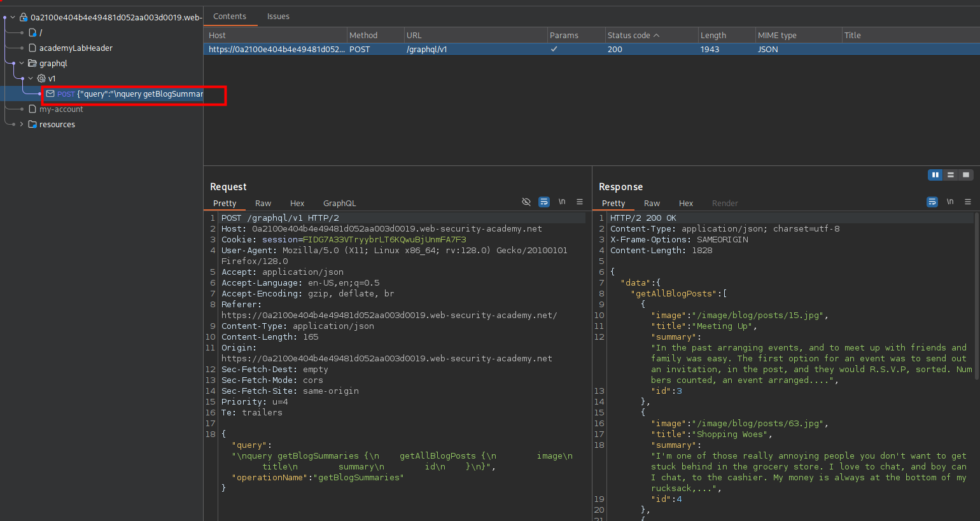Open the Request panel hamburger menu
The height and width of the screenshot is (521, 980).
[x=580, y=202]
